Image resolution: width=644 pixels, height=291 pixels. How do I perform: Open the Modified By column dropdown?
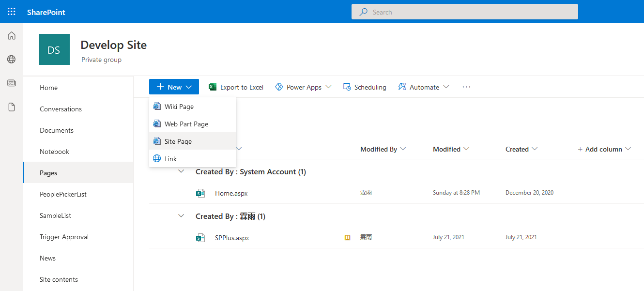[383, 149]
